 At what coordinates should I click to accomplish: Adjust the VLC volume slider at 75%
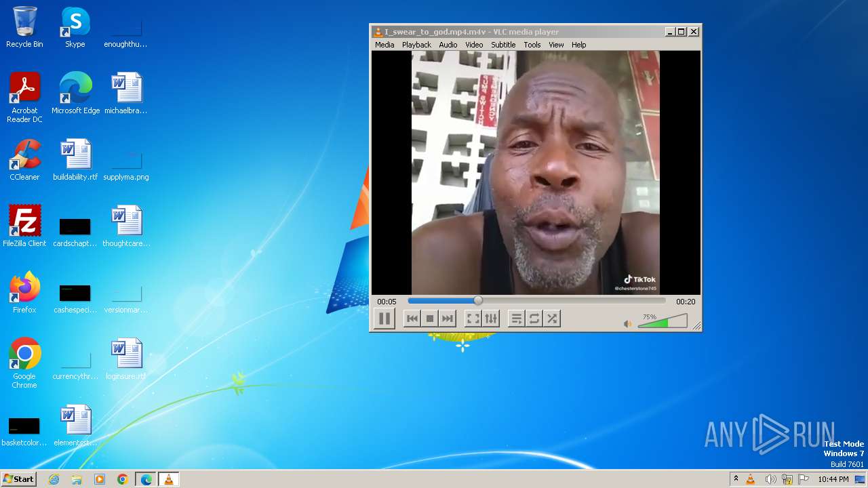pos(663,322)
